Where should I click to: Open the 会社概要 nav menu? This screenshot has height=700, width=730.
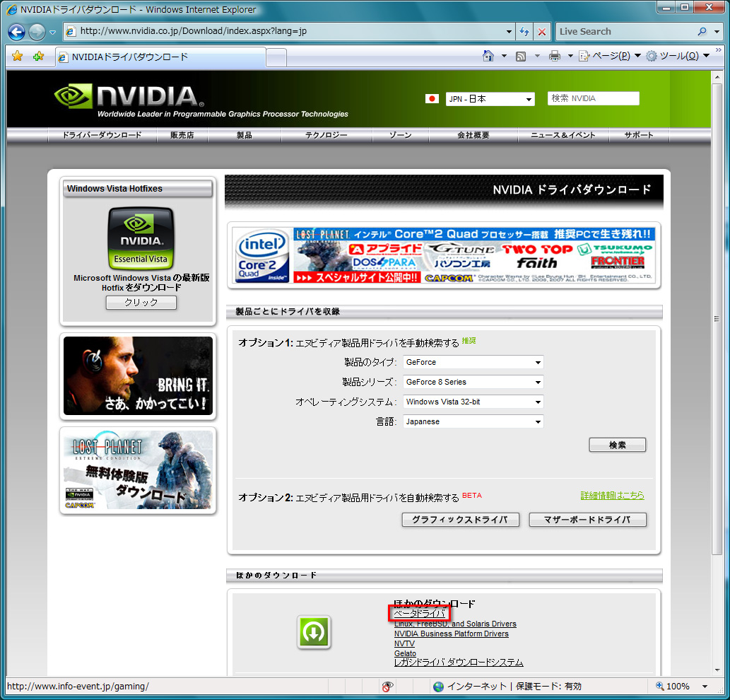click(473, 135)
